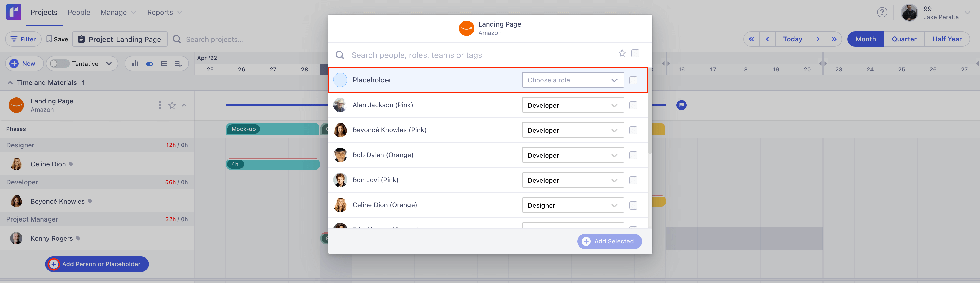This screenshot has height=283, width=980.
Task: Click the list layout icon
Action: coord(164,64)
